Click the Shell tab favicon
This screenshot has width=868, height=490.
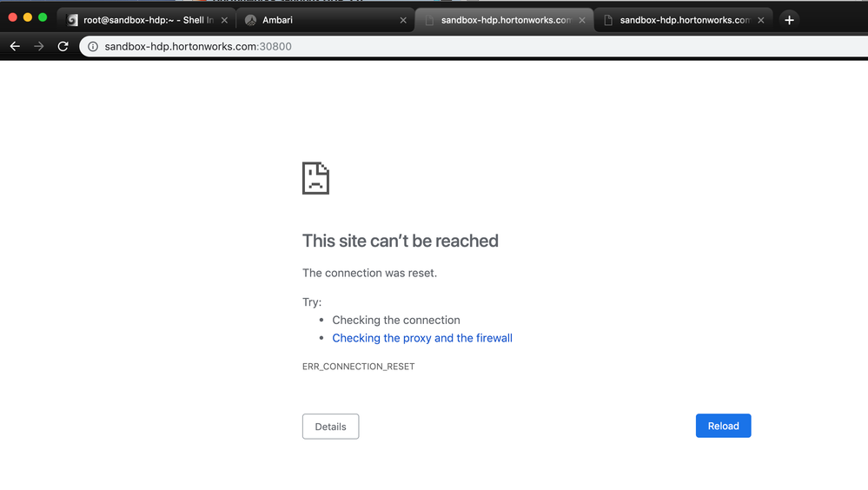click(72, 20)
